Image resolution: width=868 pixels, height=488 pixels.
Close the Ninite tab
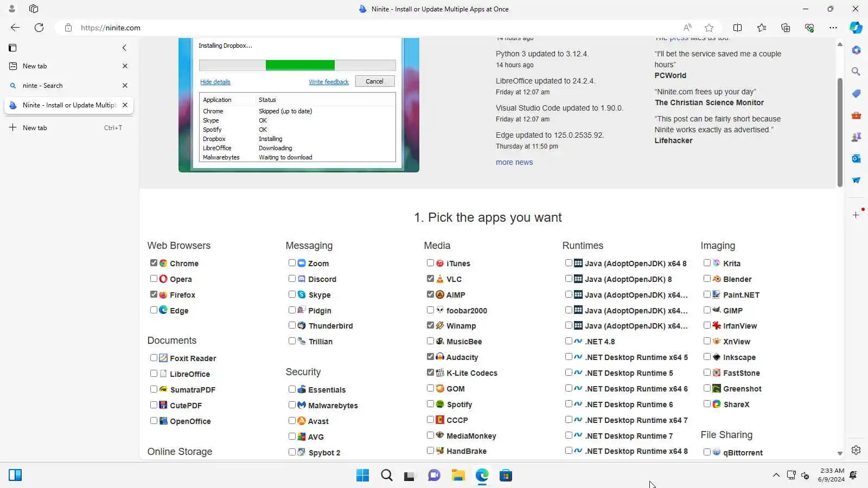[125, 105]
